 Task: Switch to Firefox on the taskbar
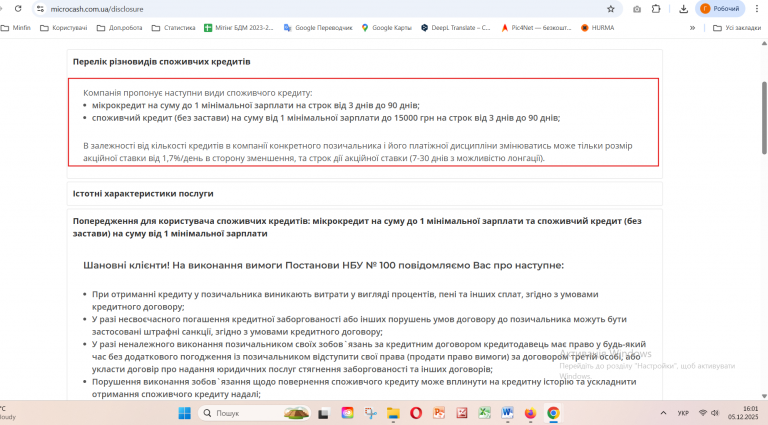[x=530, y=413]
